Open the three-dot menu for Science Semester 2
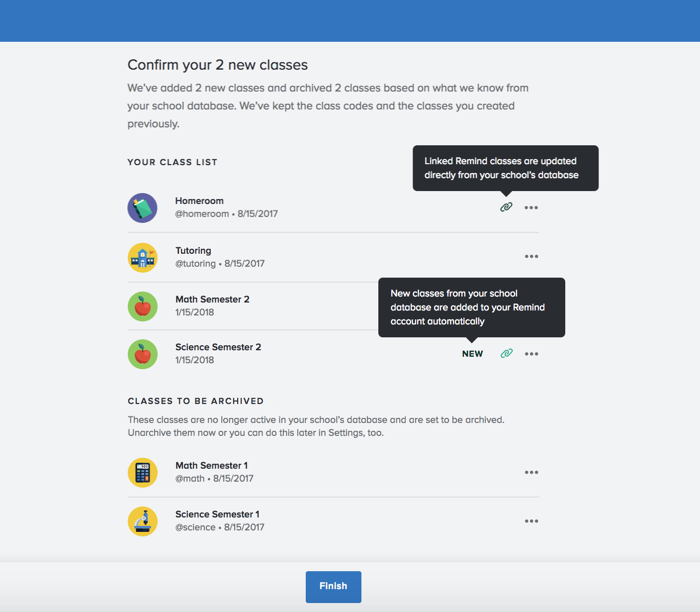The width and height of the screenshot is (700, 612). (x=531, y=354)
